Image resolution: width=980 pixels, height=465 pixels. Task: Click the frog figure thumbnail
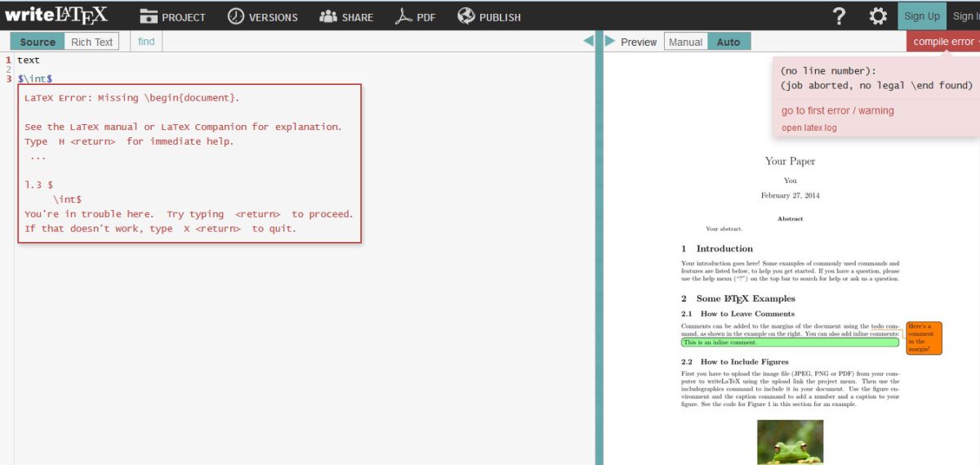coord(790,442)
